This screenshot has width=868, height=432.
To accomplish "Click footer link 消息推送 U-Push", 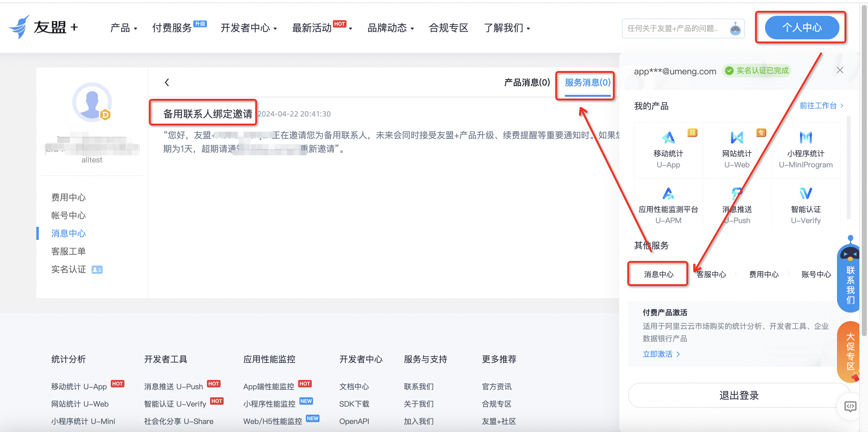I will (173, 386).
